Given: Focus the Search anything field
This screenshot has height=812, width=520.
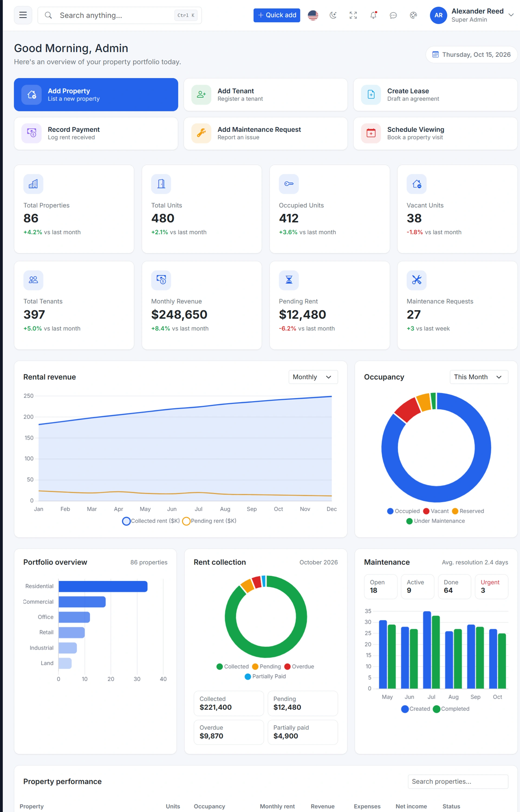Looking at the screenshot, I should click(119, 15).
